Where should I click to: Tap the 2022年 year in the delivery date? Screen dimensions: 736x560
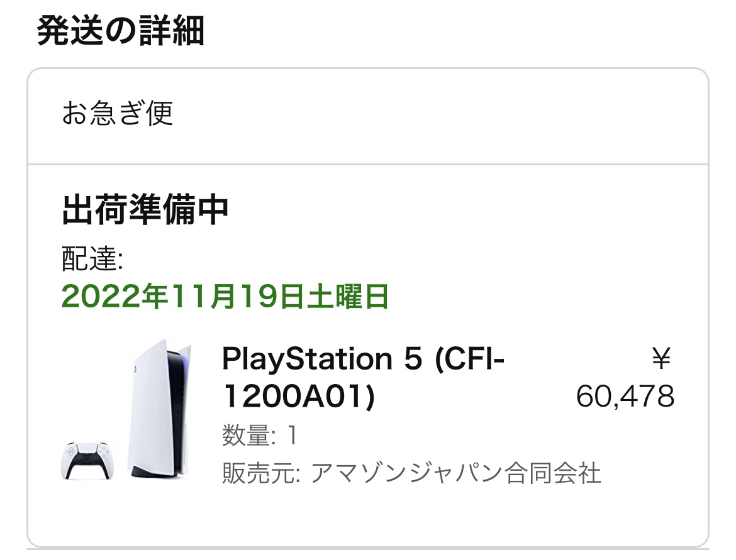tap(106, 297)
